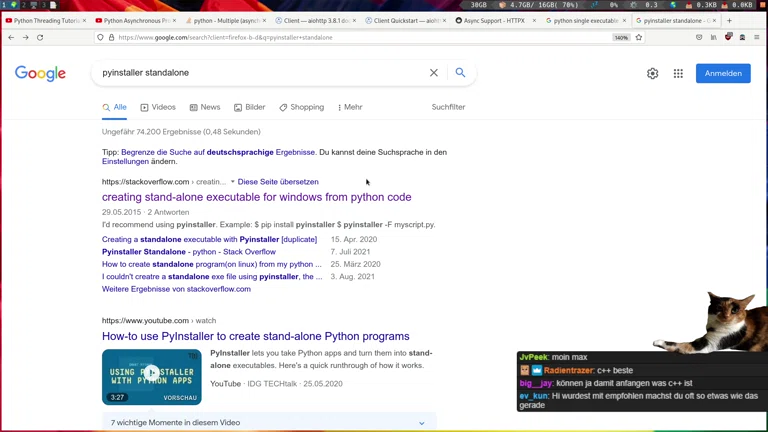Close the Async Support - HTTPX tab

pyautogui.click(x=534, y=21)
